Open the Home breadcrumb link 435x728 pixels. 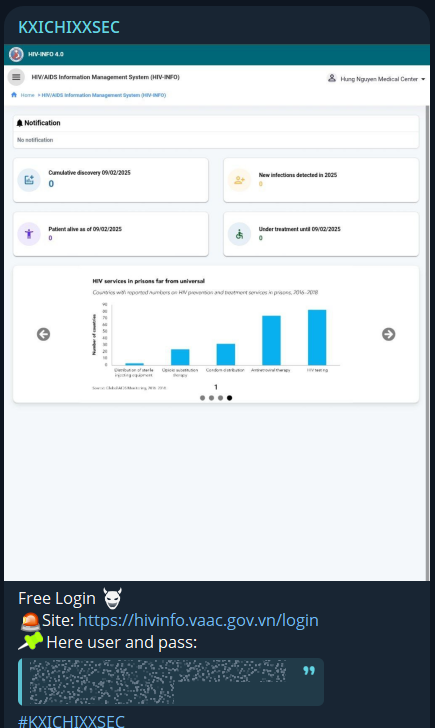tap(27, 95)
